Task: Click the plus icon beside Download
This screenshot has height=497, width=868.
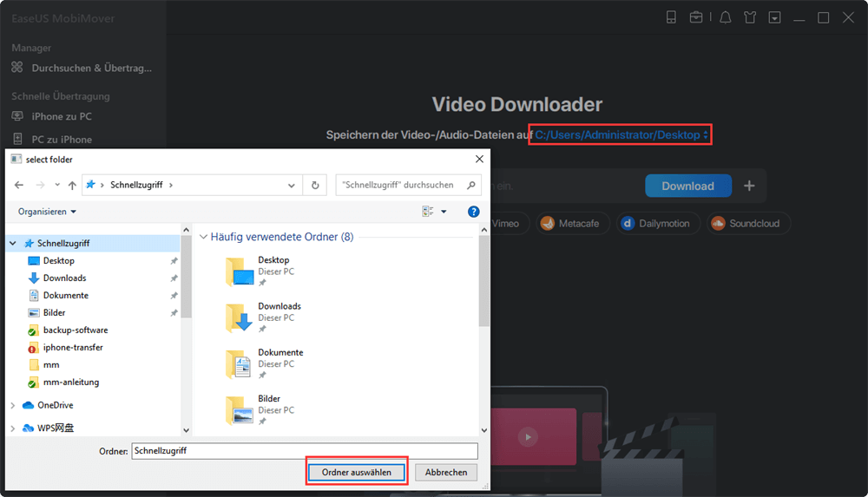Action: pyautogui.click(x=749, y=186)
